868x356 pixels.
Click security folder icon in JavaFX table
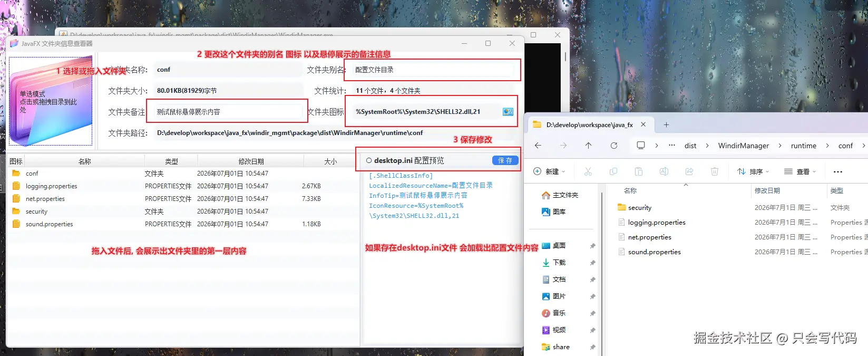tap(16, 211)
